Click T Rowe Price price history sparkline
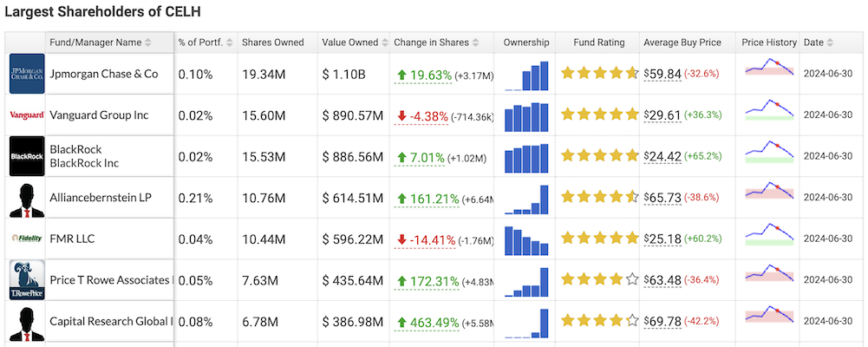Viewport: 868px width, 347px height. coord(769,273)
